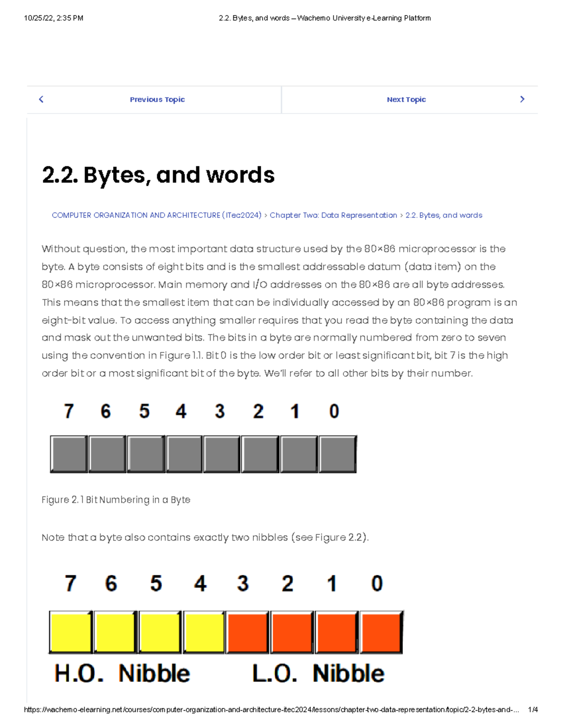The image size is (563, 728).
Task: Click the breadcrumb separator after ITec2024 course name
Action: [266, 215]
